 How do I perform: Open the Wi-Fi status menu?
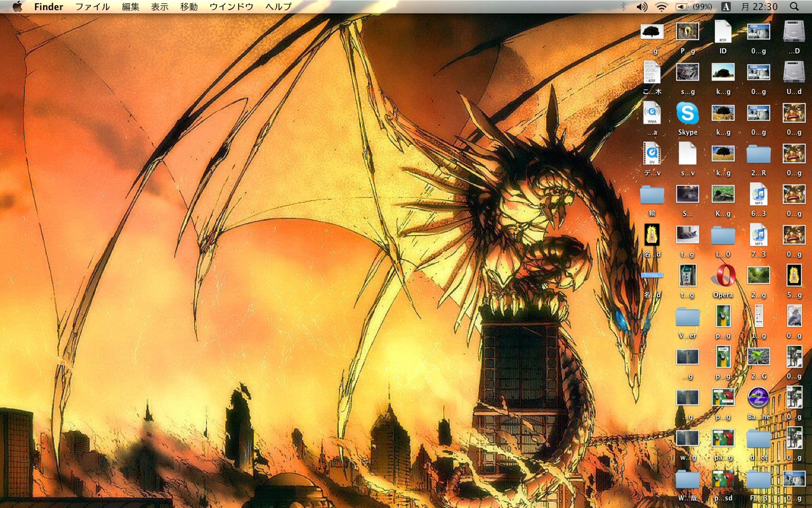click(x=662, y=6)
